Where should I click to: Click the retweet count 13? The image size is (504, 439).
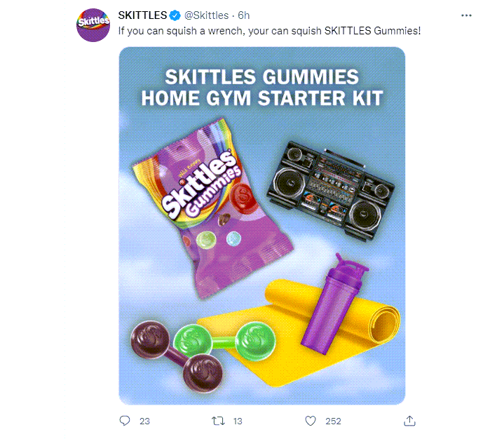[238, 421]
